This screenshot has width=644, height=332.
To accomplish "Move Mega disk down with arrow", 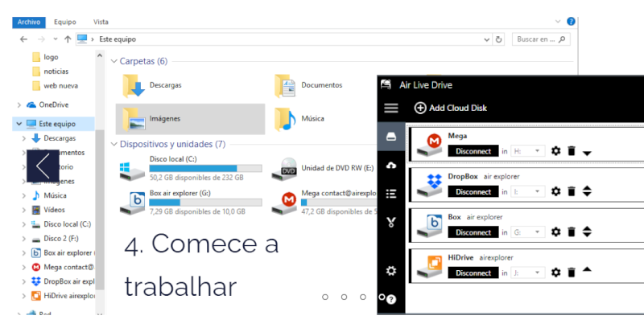I will click(587, 154).
